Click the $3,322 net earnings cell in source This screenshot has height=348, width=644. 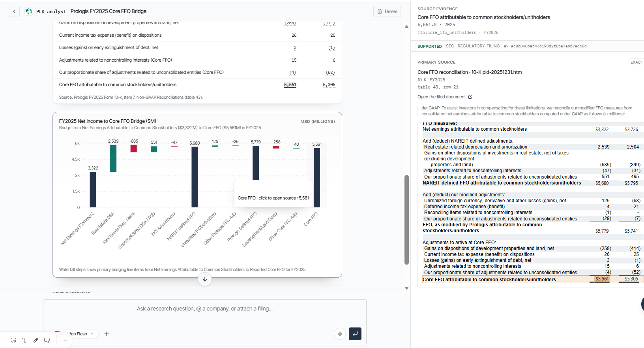click(x=602, y=130)
